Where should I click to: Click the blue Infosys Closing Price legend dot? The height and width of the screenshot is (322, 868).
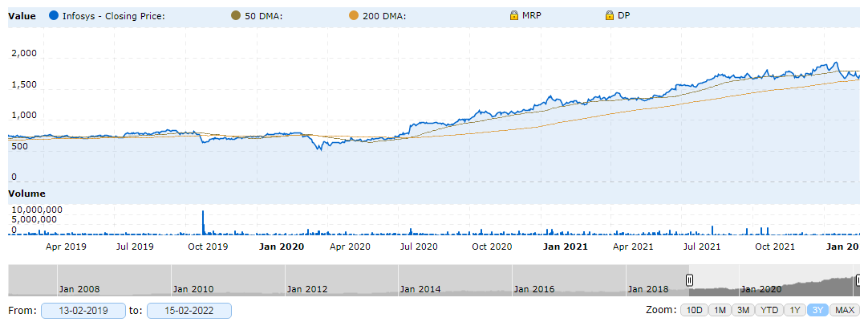(54, 15)
